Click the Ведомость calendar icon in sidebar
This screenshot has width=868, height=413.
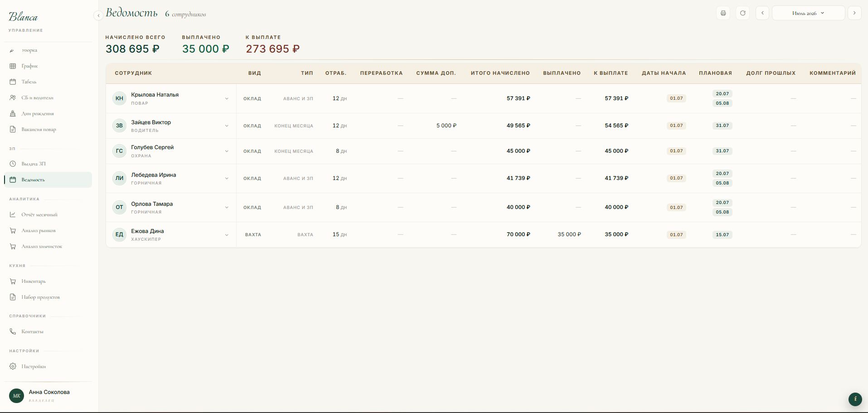tap(13, 180)
